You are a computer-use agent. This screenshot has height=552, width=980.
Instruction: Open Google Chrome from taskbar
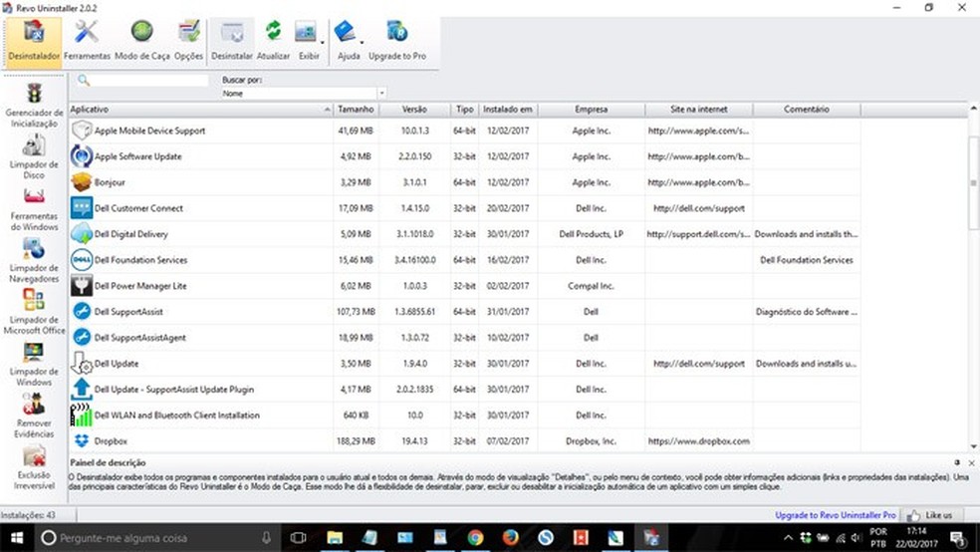coord(475,538)
